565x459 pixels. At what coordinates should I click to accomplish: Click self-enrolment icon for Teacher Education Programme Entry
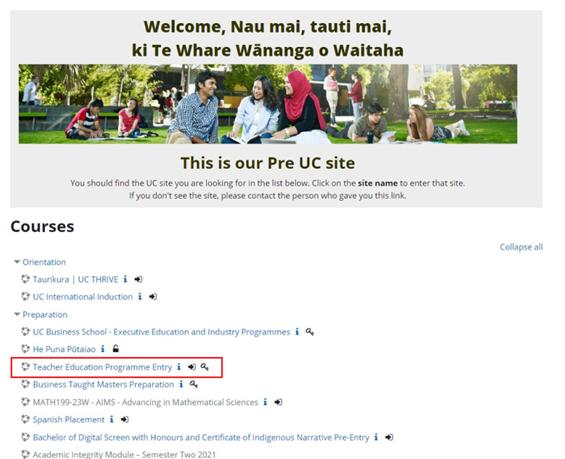pos(192,367)
